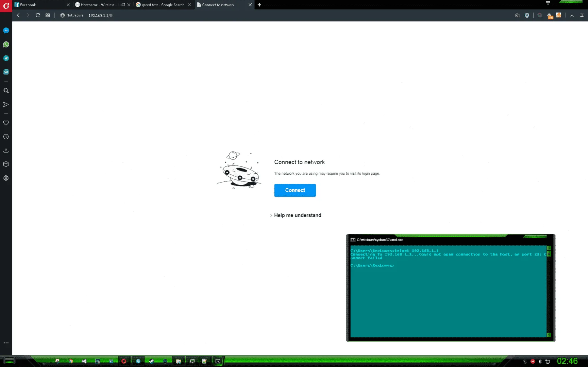The image size is (588, 367).
Task: Open the sidebar search icon
Action: click(6, 91)
